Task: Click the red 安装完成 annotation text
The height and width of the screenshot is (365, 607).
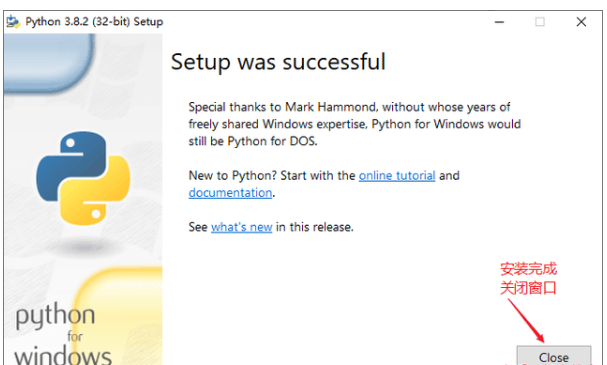Action: 528,269
